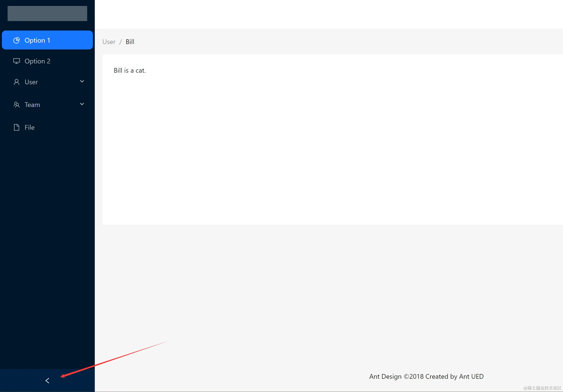Screen dimensions: 563x392
Task: Open the User menu label
Action: pos(31,82)
